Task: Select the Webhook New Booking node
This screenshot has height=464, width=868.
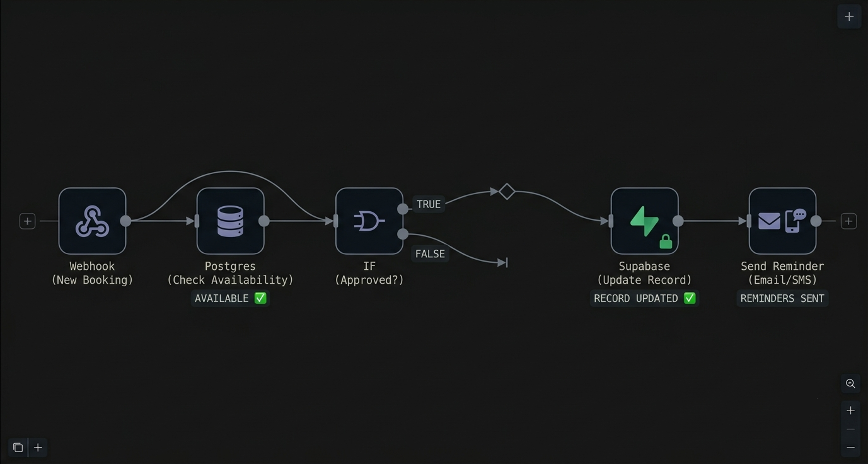Action: 92,221
